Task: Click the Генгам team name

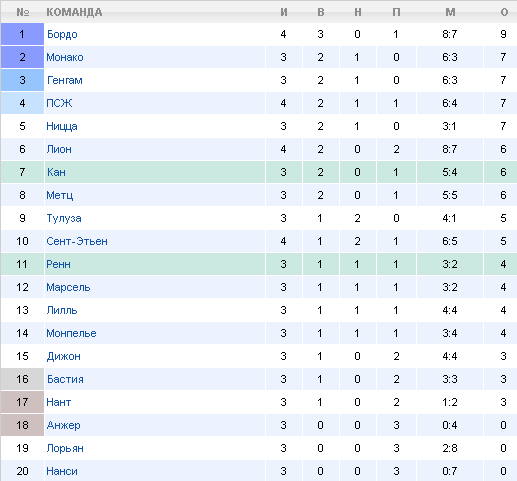Action: (x=65, y=80)
